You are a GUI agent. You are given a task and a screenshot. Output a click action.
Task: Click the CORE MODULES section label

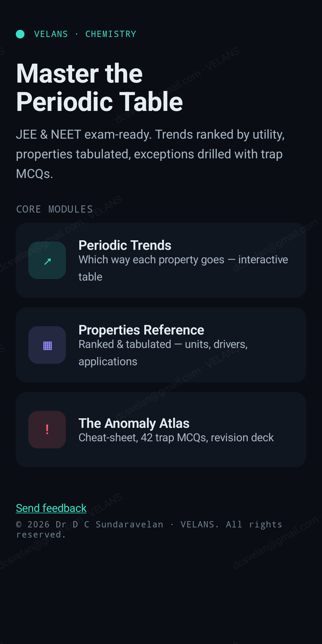55,209
